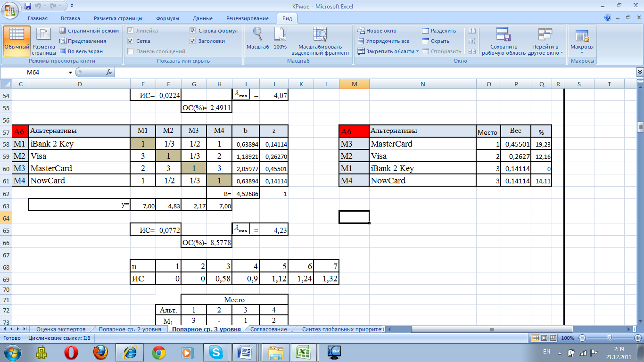Open the Главная ribbon tab

(38, 18)
